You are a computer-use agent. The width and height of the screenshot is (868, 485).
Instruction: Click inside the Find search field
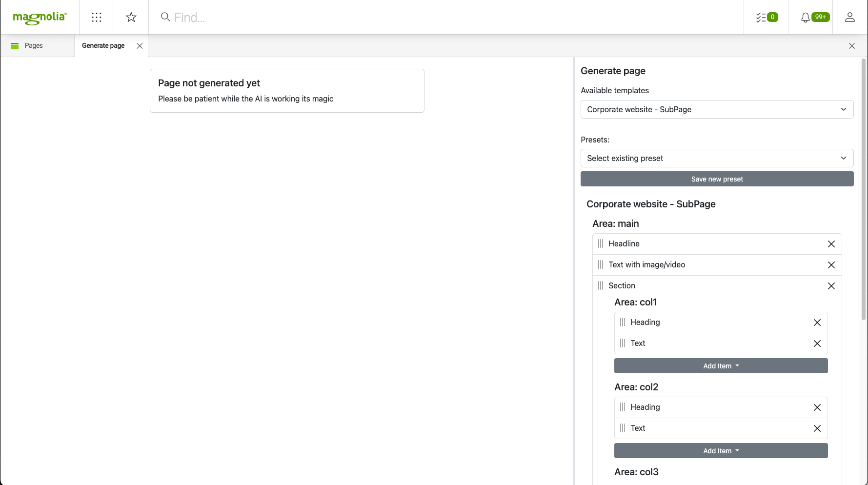[244, 17]
